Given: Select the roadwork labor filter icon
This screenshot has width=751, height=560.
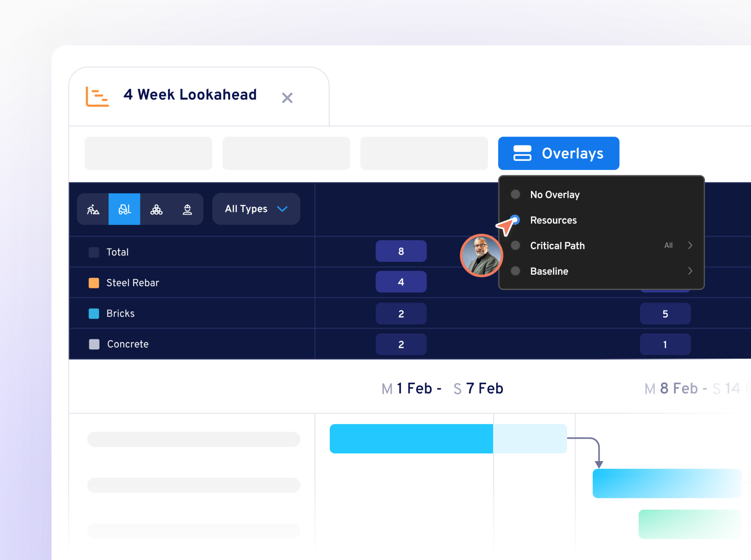Looking at the screenshot, I should (x=93, y=209).
